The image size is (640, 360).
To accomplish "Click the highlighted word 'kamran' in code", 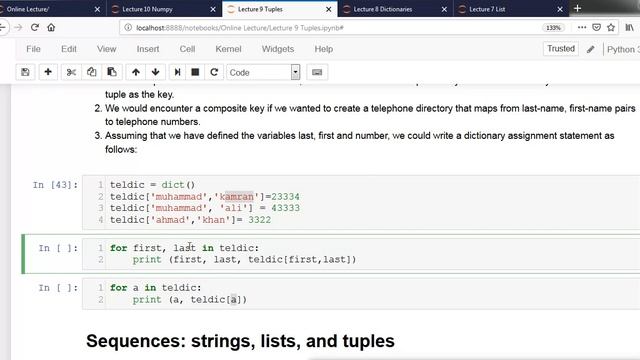I will pyautogui.click(x=239, y=197).
